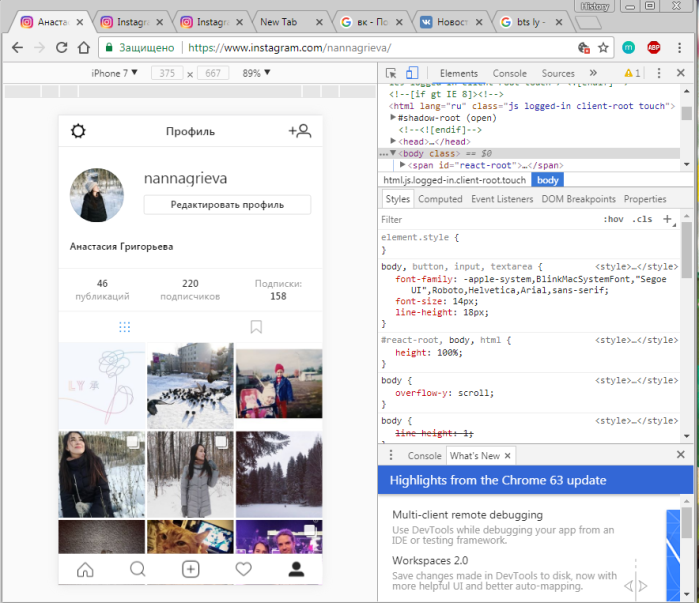Open activity heart icon in bottom bar
Screen dimensions: 699x603
point(243,569)
